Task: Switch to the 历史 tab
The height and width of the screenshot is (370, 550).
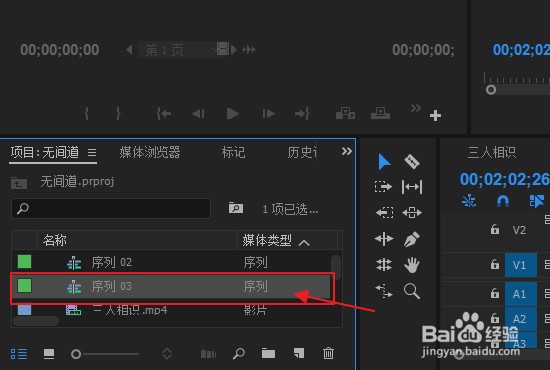Action: click(302, 153)
